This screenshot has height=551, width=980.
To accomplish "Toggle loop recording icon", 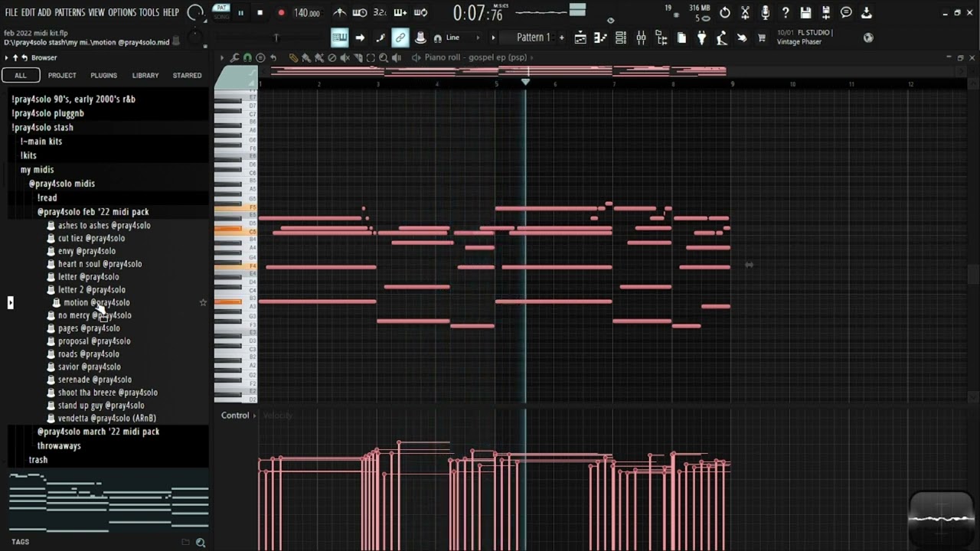I will coord(420,13).
